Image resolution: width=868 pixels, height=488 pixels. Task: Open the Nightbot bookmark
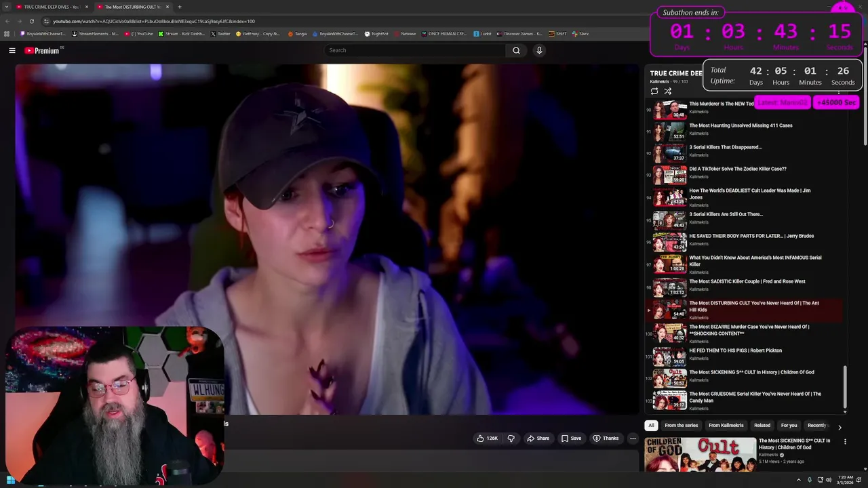click(376, 33)
